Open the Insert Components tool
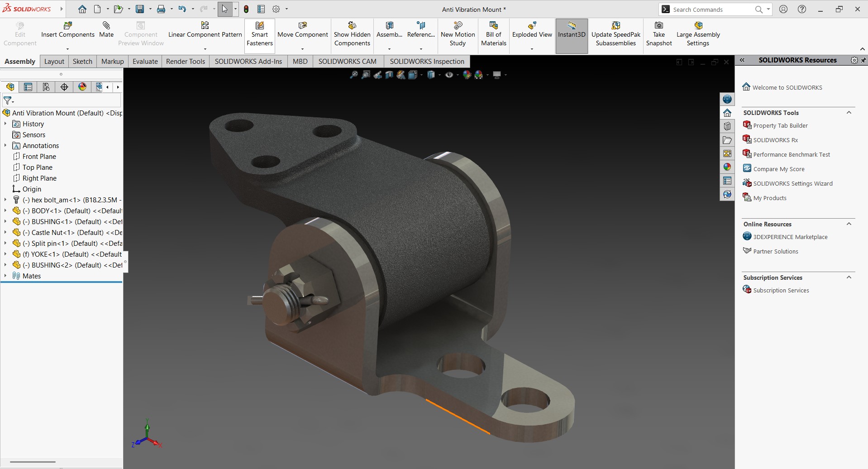Viewport: 868px width, 469px height. coord(68,30)
